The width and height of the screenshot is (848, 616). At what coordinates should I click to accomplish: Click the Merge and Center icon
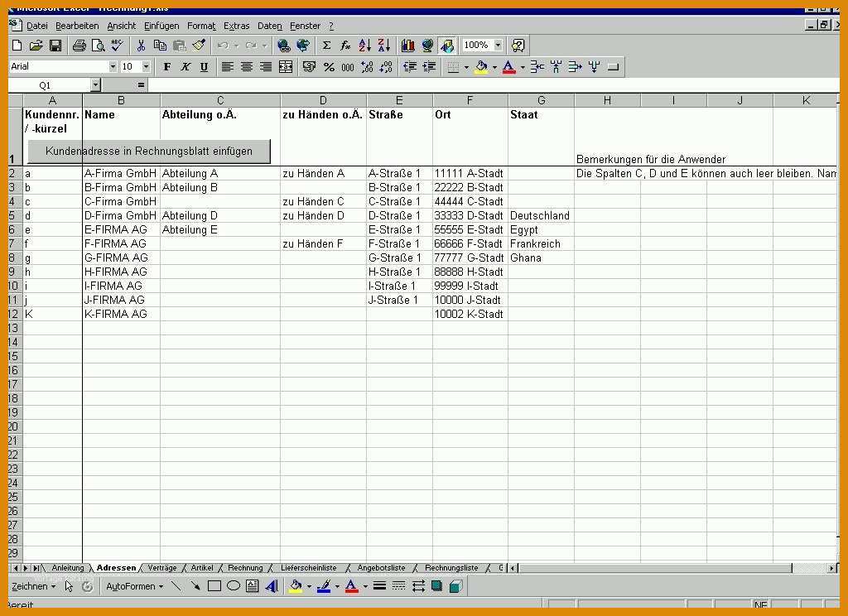[286, 66]
